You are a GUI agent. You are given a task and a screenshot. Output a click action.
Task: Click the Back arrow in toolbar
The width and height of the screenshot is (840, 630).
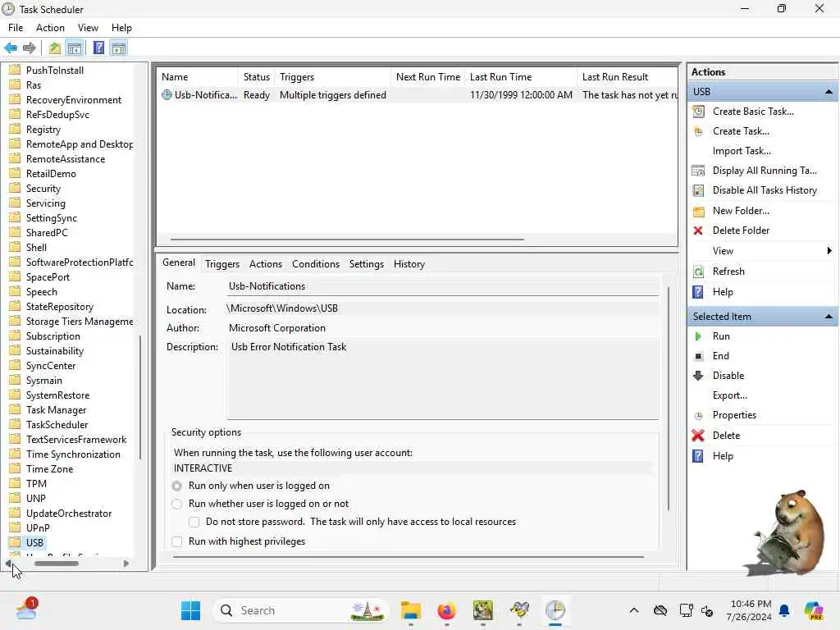coord(10,48)
